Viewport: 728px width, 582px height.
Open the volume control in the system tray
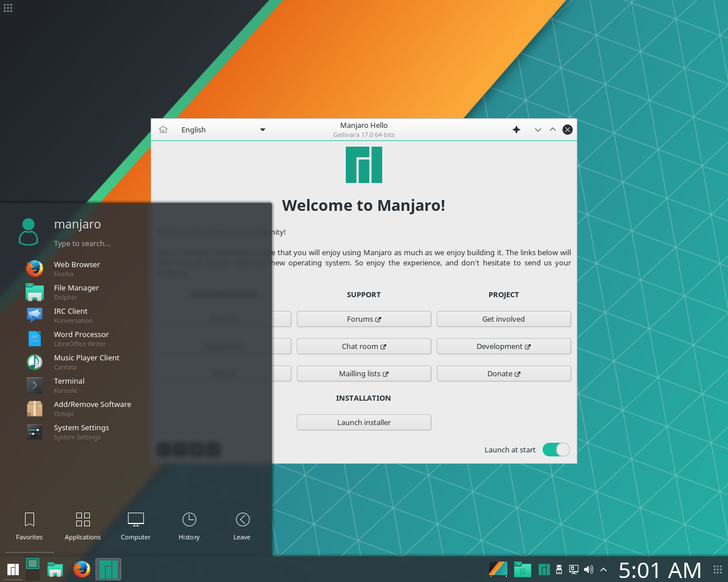pyautogui.click(x=588, y=569)
